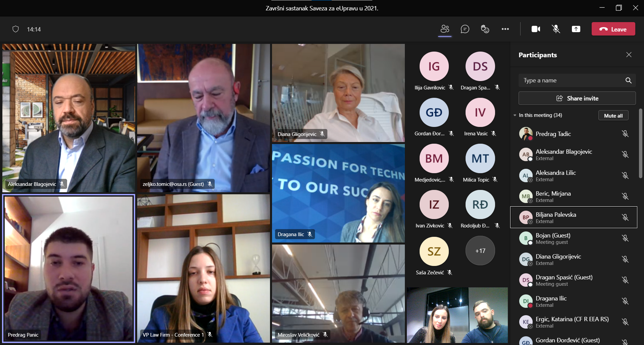Click Dragan Spasić (Guest)'s muted mic icon
The height and width of the screenshot is (345, 644).
625,280
